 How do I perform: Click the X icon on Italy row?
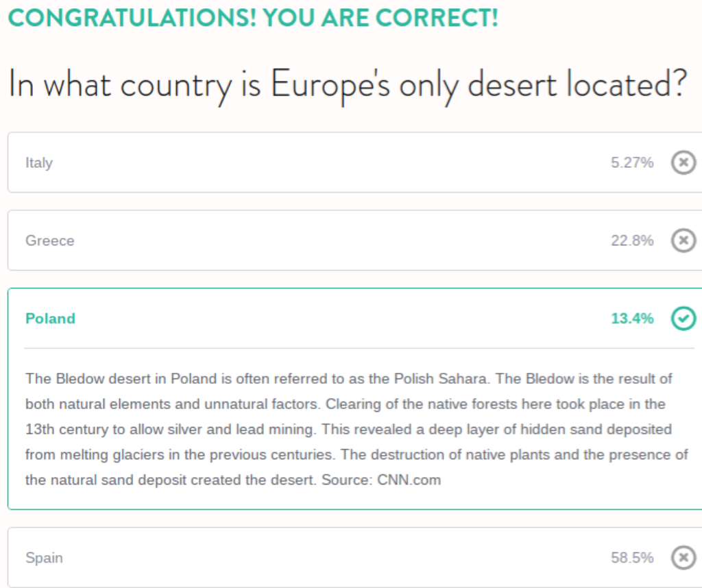683,163
